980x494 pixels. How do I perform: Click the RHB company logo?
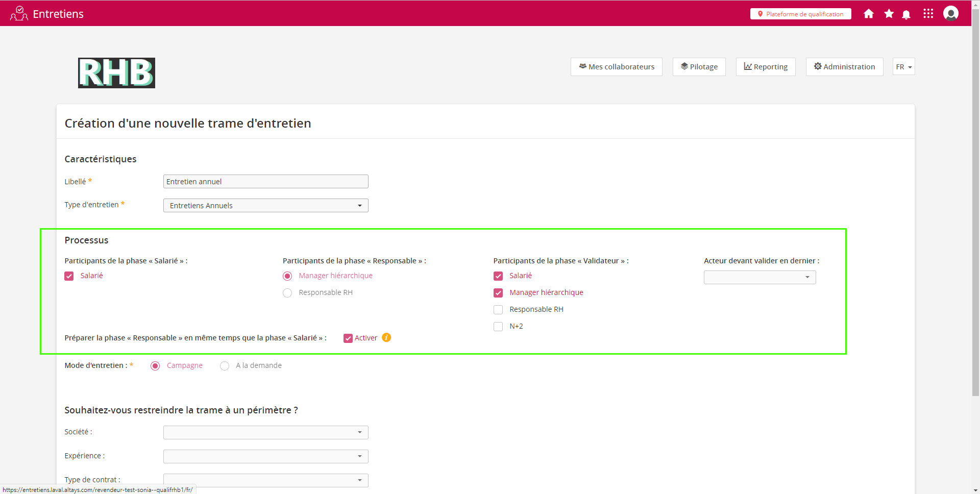(116, 73)
